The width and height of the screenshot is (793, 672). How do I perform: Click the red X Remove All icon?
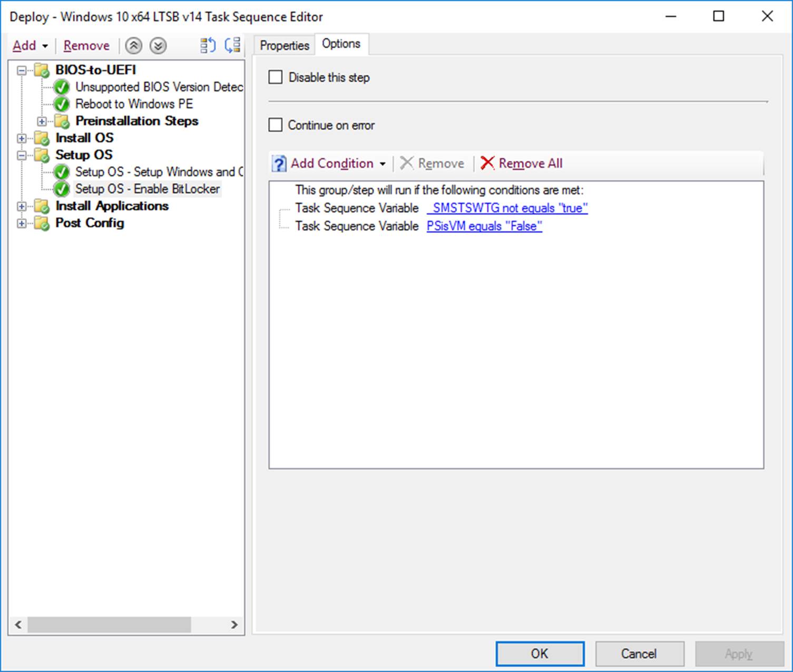(x=487, y=163)
